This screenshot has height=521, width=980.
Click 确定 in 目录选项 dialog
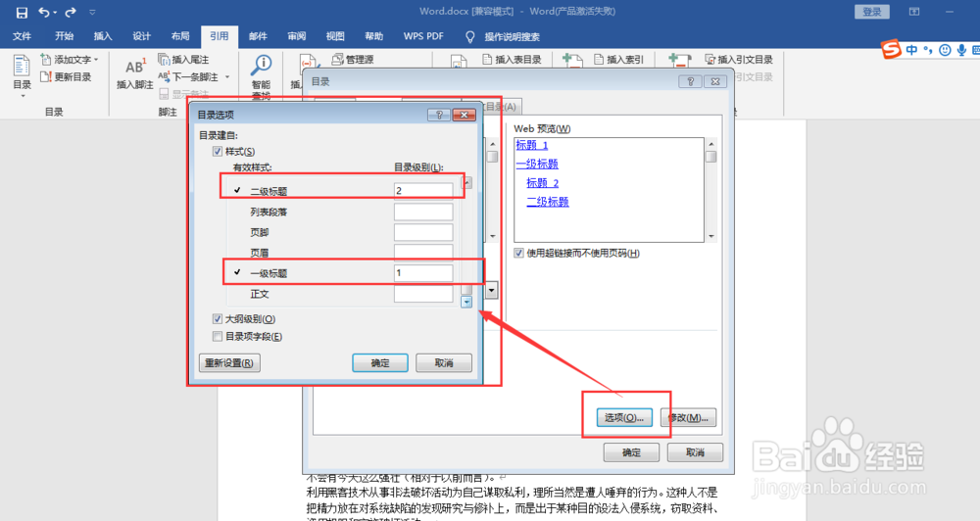tap(380, 363)
